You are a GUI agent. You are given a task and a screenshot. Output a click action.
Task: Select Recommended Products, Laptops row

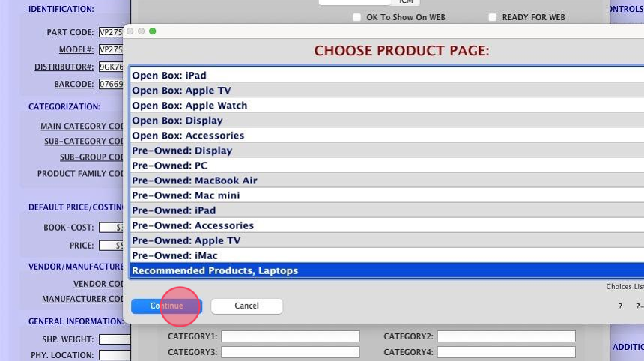tap(387, 270)
